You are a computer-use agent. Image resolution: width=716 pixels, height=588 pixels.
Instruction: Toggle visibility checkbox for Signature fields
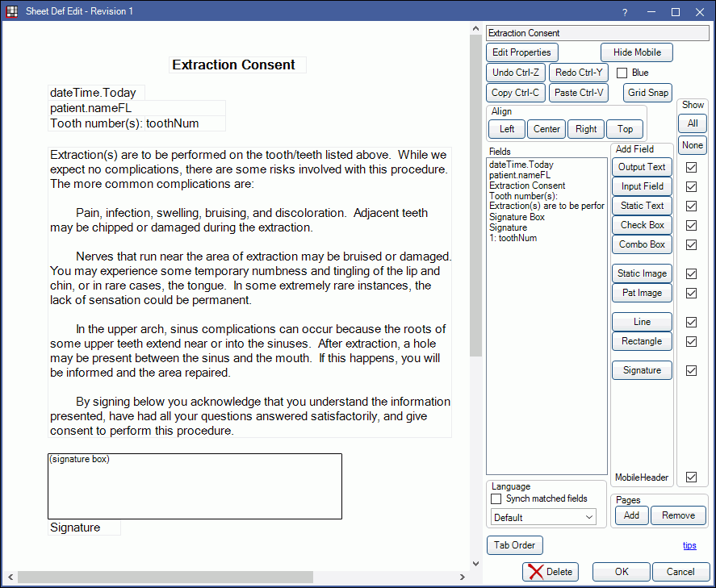pyautogui.click(x=691, y=370)
